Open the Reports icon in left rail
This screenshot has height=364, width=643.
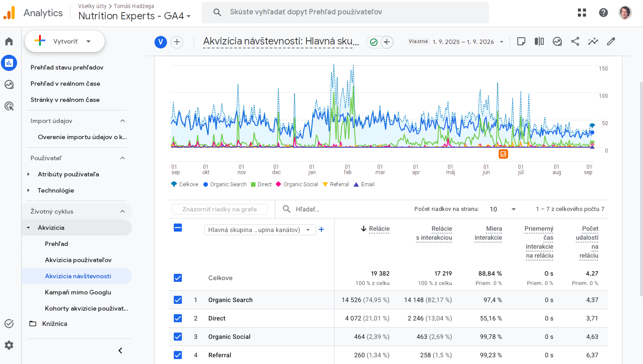coord(9,63)
